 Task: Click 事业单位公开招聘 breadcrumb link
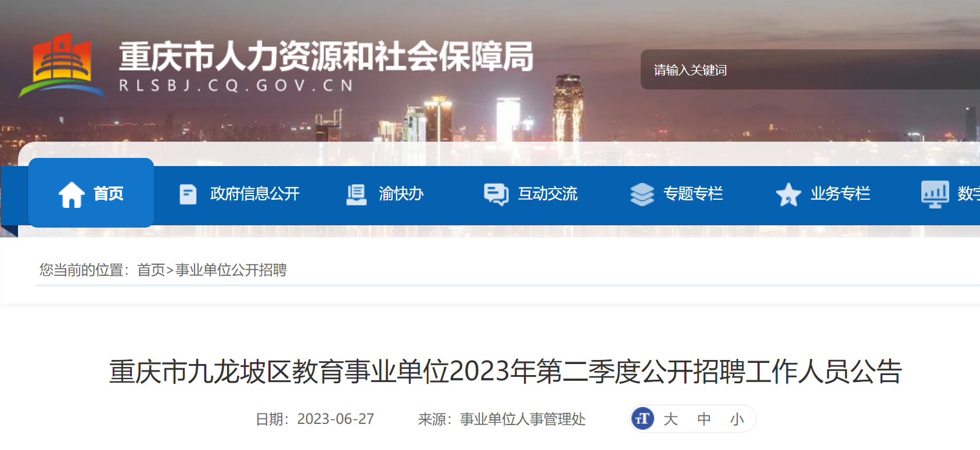click(x=231, y=270)
